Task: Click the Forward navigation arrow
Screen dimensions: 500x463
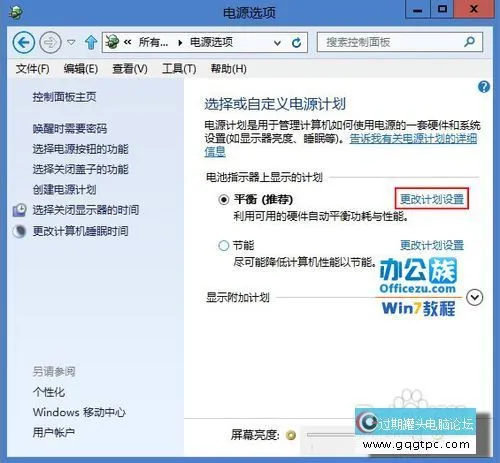Action: pyautogui.click(x=50, y=42)
